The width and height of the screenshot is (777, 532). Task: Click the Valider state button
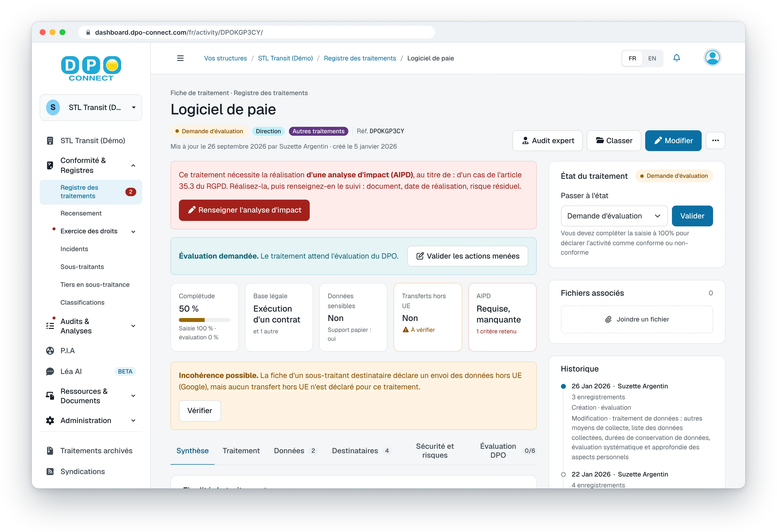coord(692,216)
